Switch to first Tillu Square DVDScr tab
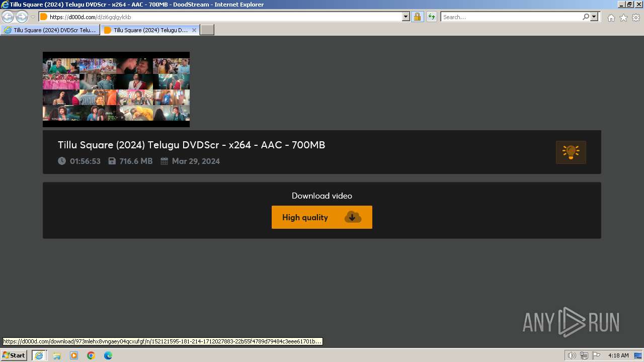The image size is (644, 362). tap(50, 30)
